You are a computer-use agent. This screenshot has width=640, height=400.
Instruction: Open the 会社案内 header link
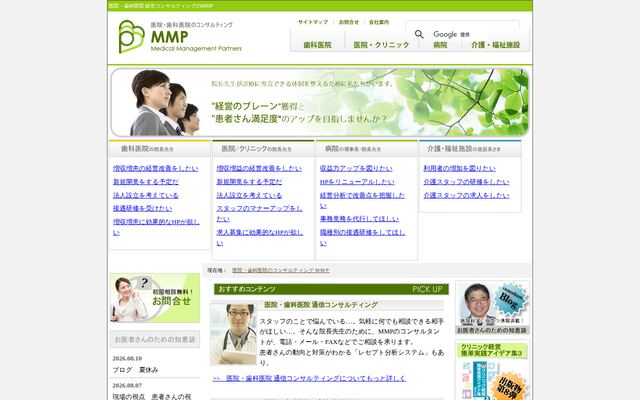pos(379,22)
